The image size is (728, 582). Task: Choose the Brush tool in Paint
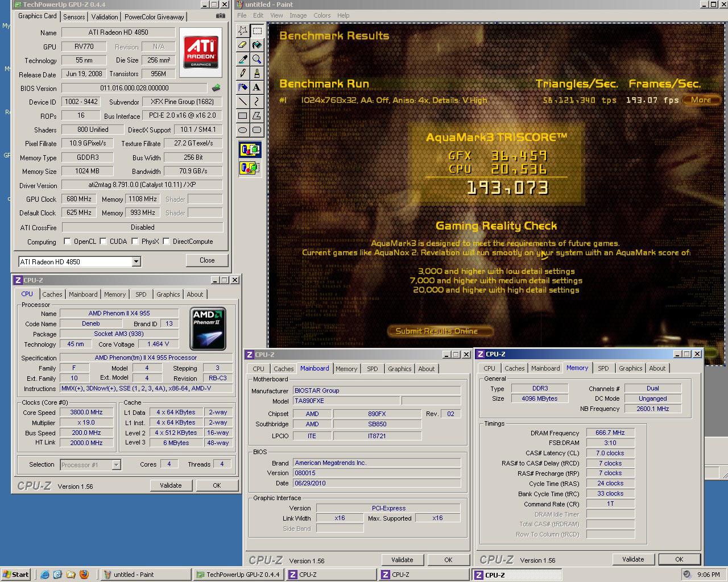click(x=257, y=73)
